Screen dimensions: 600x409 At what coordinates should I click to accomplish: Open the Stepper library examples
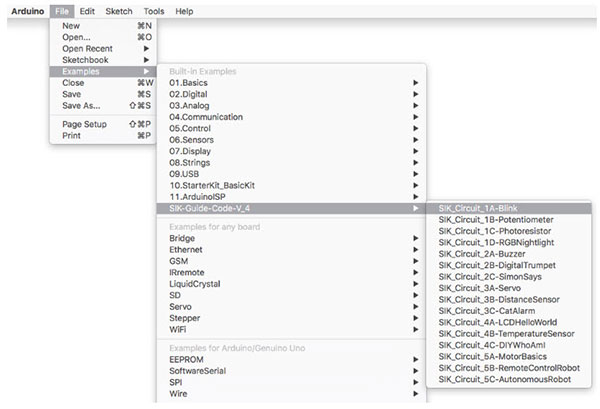tap(291, 318)
